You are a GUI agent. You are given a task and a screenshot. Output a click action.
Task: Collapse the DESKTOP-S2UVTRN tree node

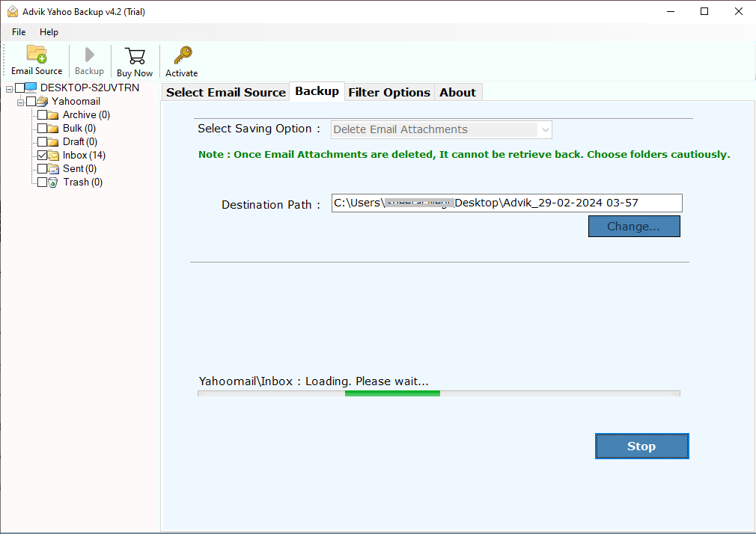click(9, 89)
